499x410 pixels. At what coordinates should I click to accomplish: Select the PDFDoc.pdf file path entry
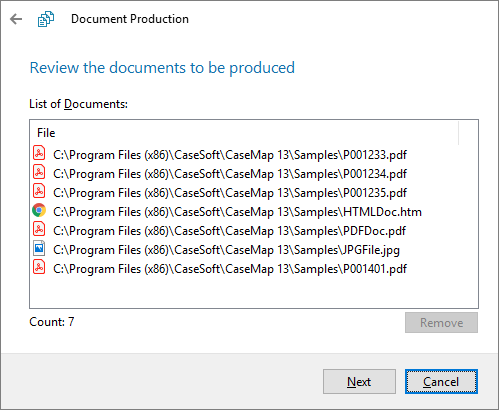click(x=229, y=231)
